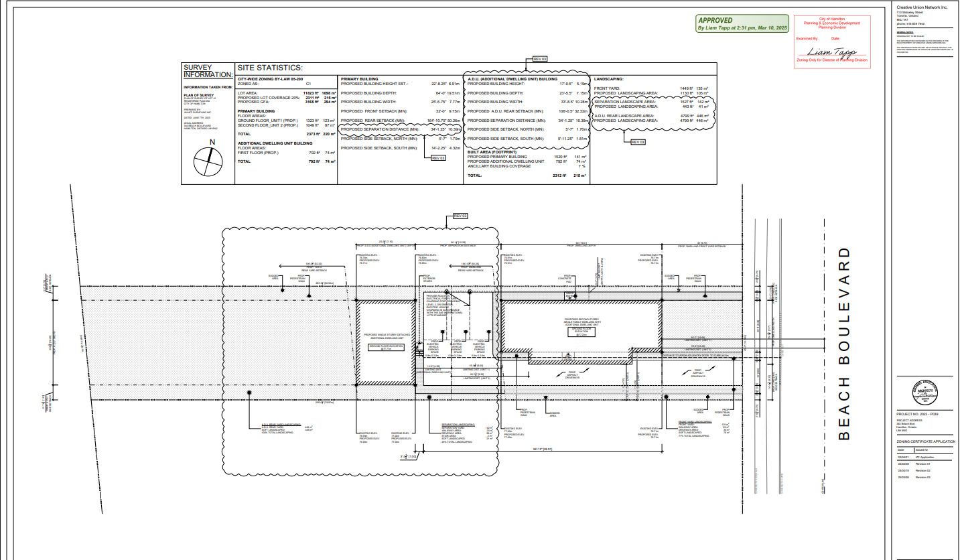Click the green APPROVED stamp
Viewport: 964px width, 560px height.
click(x=742, y=24)
